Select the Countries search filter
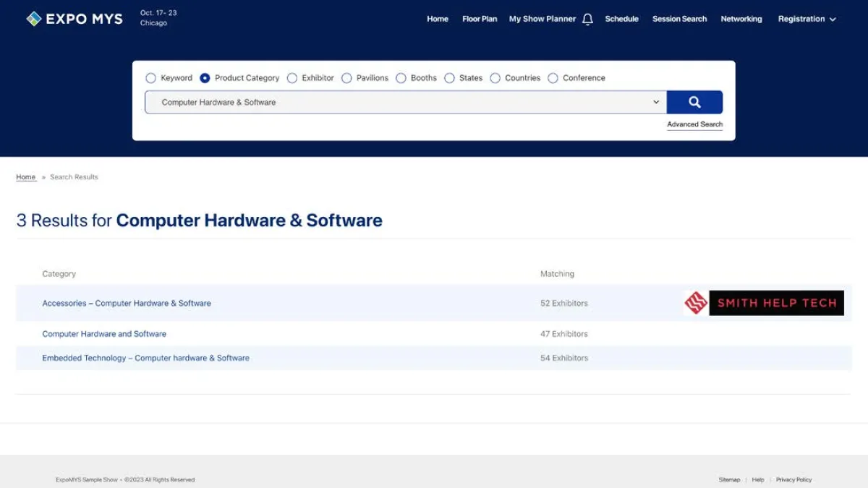The width and height of the screenshot is (868, 488). (495, 78)
